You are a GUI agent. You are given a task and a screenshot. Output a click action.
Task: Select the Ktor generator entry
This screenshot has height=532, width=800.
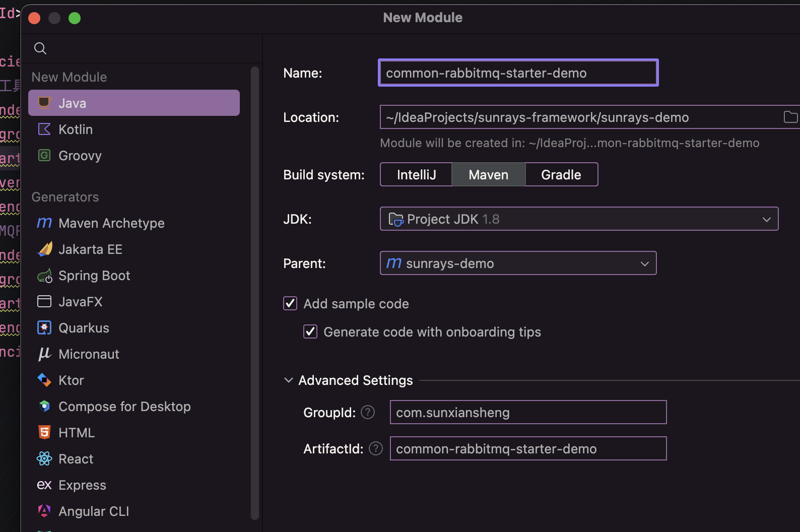[134, 380]
